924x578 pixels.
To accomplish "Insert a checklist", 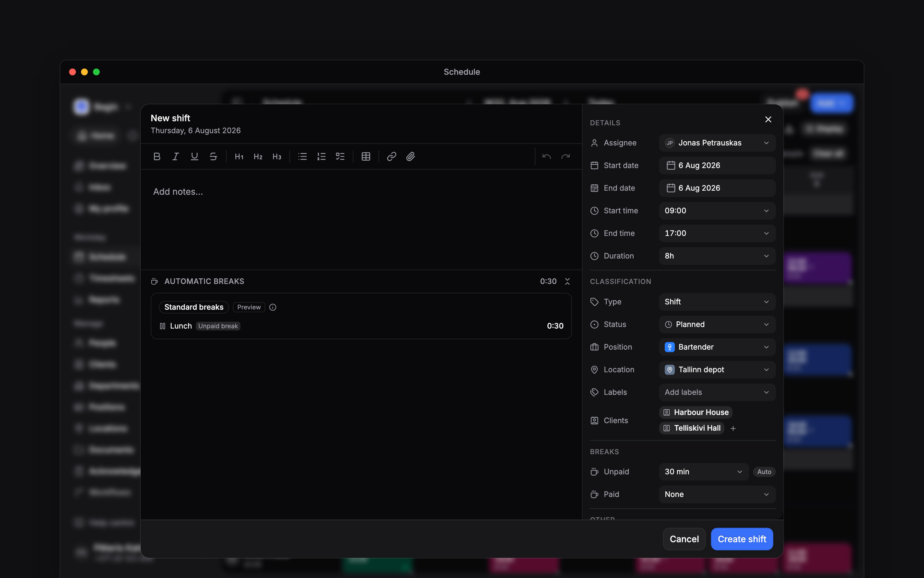I will 340,156.
